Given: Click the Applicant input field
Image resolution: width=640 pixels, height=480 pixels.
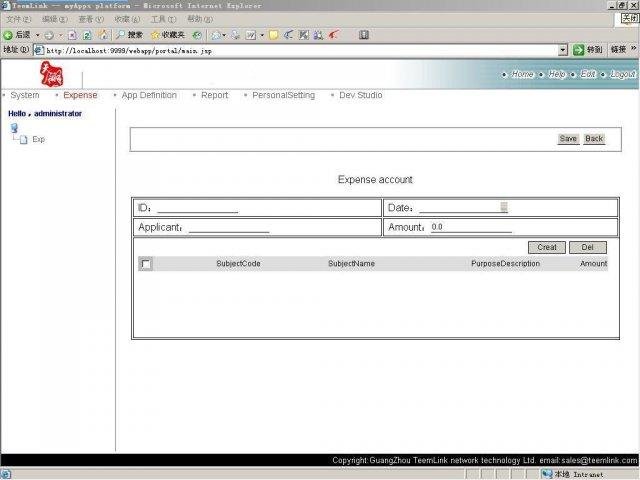Looking at the screenshot, I should [x=229, y=228].
